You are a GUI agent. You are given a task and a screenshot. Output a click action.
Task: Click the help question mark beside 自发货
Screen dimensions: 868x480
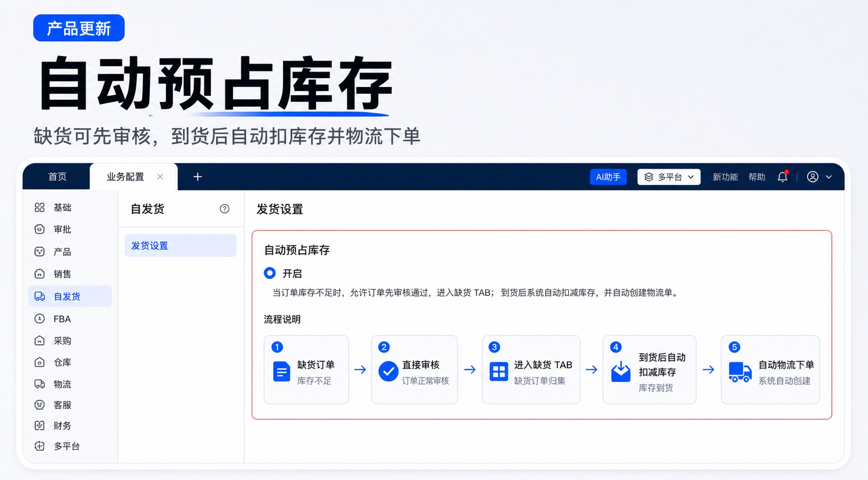224,209
